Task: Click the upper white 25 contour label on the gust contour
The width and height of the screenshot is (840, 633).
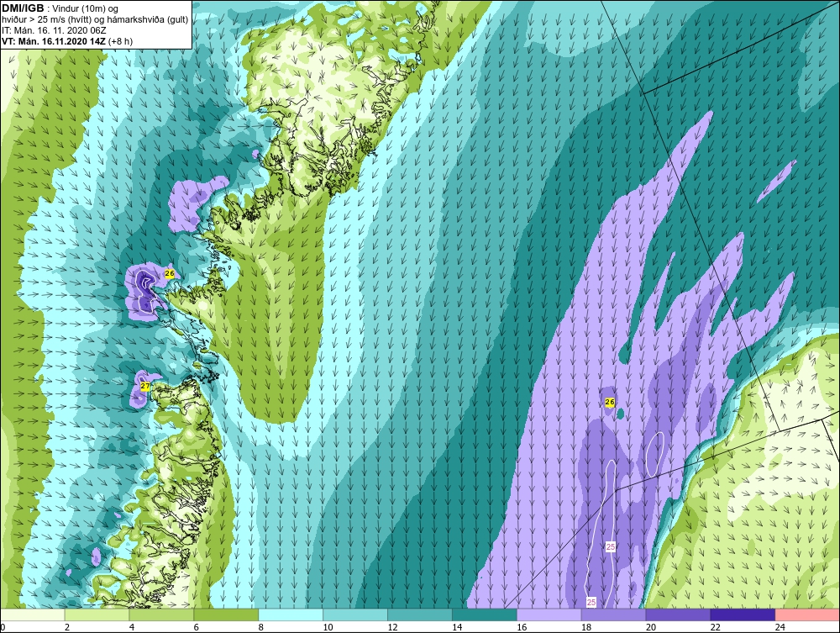Action: click(611, 546)
